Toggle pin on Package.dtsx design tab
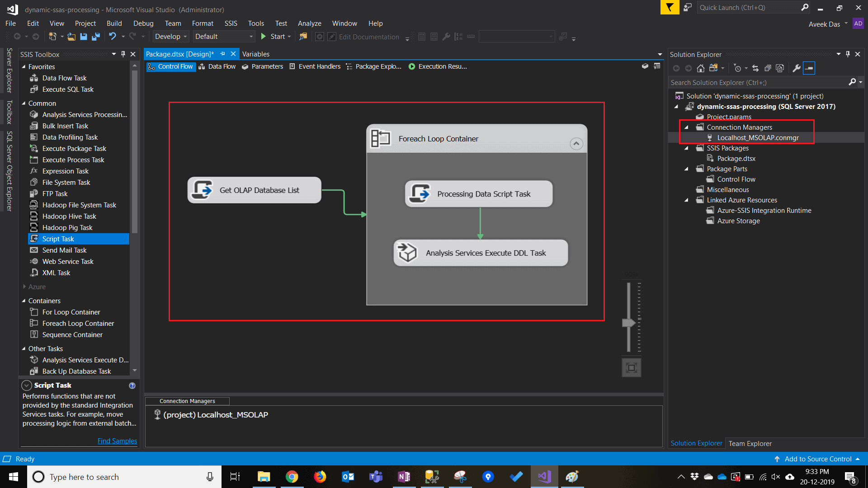868x488 pixels. [x=222, y=54]
